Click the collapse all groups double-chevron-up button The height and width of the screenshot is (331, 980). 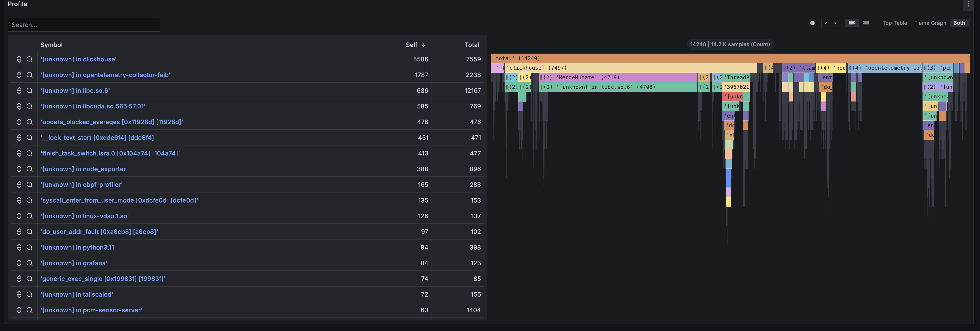point(835,23)
